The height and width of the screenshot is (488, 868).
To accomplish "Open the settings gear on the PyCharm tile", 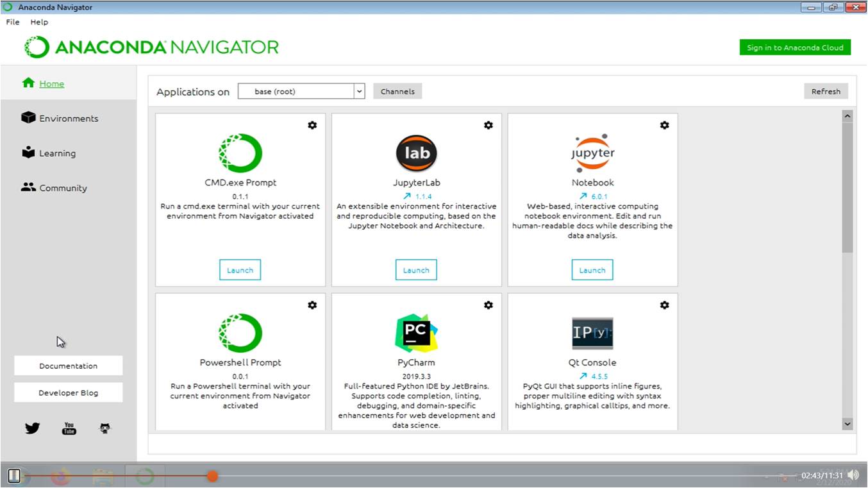I will coord(488,305).
